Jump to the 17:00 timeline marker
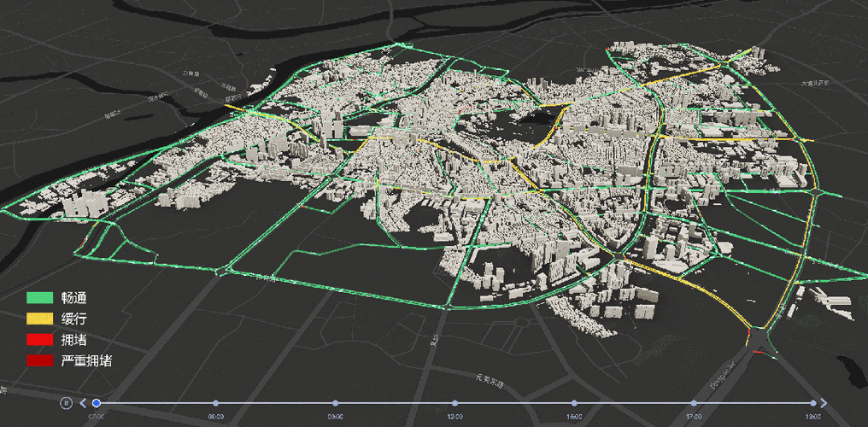This screenshot has height=427, width=868. [x=694, y=403]
